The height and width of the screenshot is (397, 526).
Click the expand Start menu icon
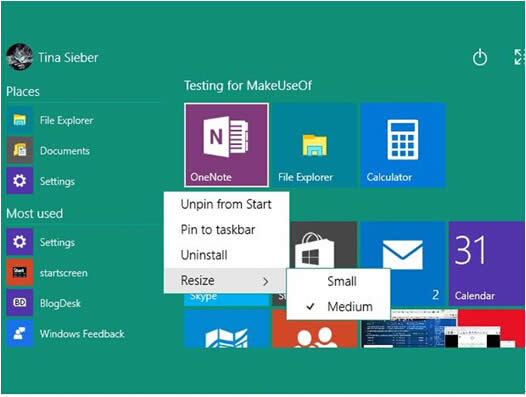519,57
